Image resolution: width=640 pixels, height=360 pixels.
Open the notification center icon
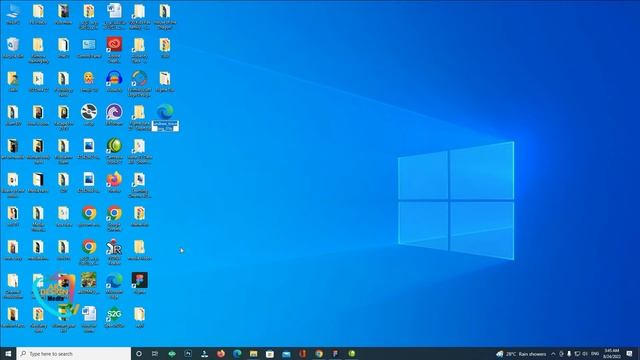[x=629, y=353]
